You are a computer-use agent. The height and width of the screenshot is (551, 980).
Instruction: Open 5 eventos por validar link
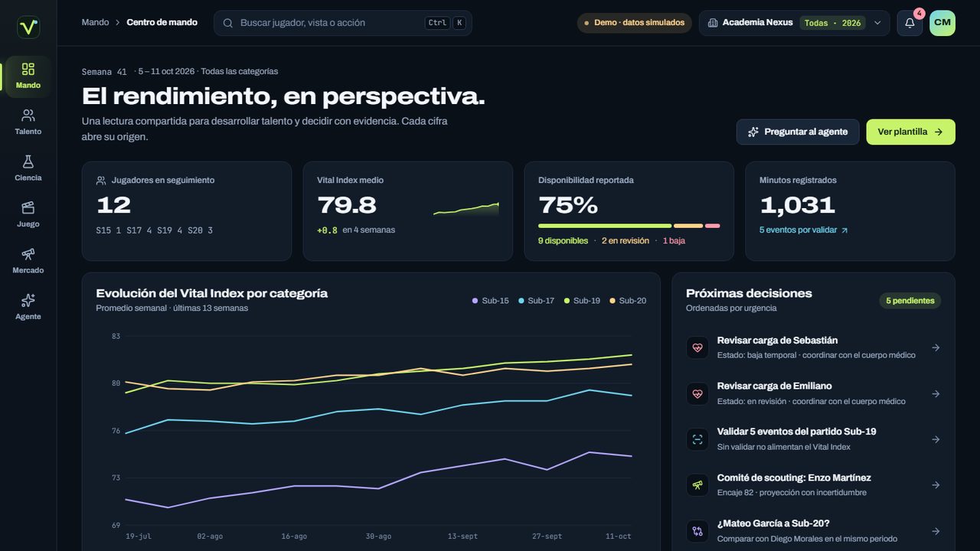point(804,230)
